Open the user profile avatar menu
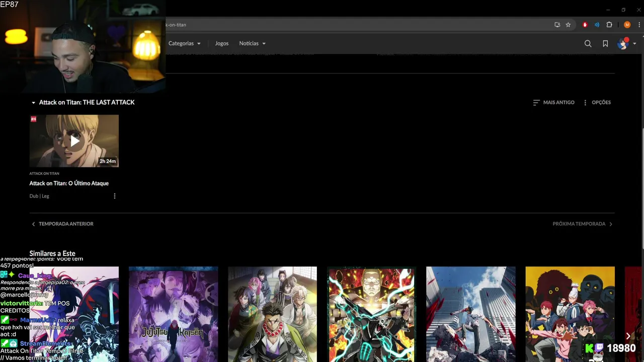Viewport: 644px width, 362px height. pyautogui.click(x=627, y=44)
